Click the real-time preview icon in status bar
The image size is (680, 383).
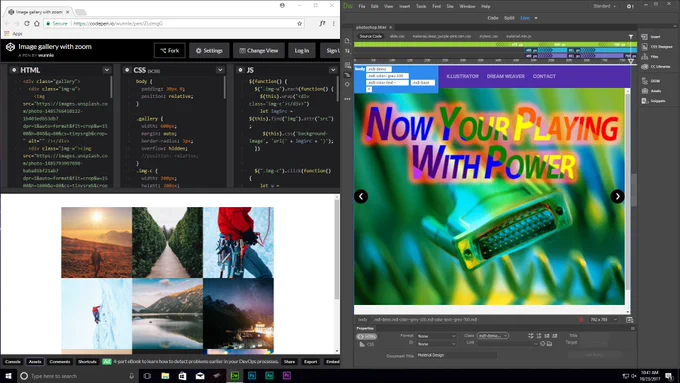(630, 320)
